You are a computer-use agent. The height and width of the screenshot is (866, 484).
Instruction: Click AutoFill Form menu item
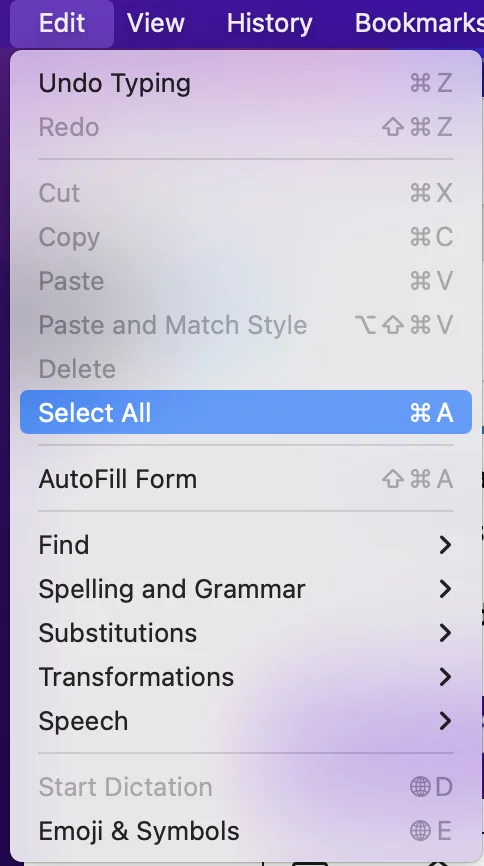click(x=246, y=479)
